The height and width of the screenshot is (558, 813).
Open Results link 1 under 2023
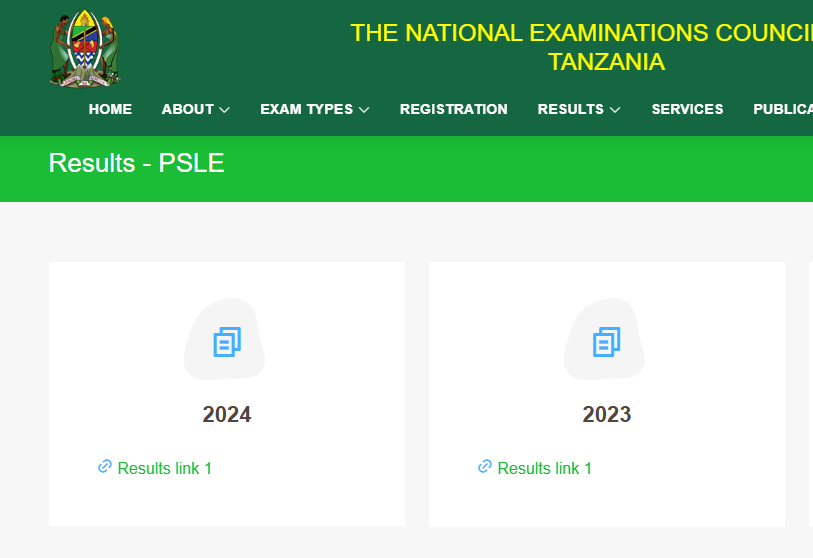(545, 468)
